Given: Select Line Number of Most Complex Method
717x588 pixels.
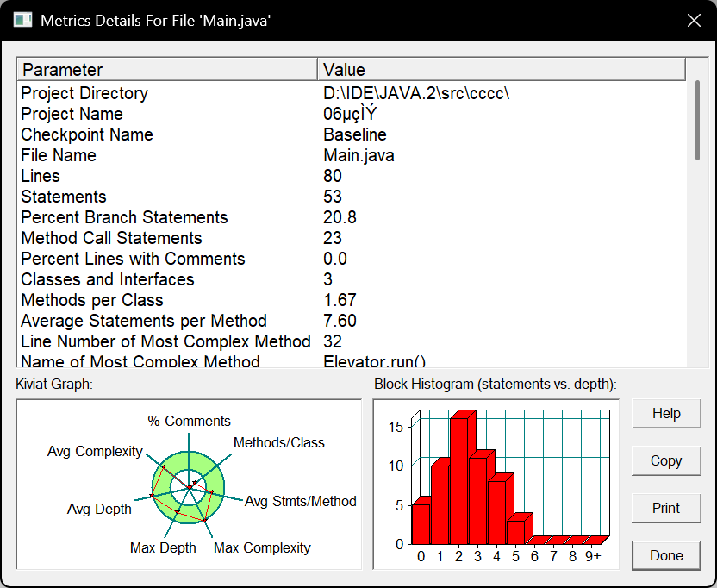Looking at the screenshot, I should (352, 341).
